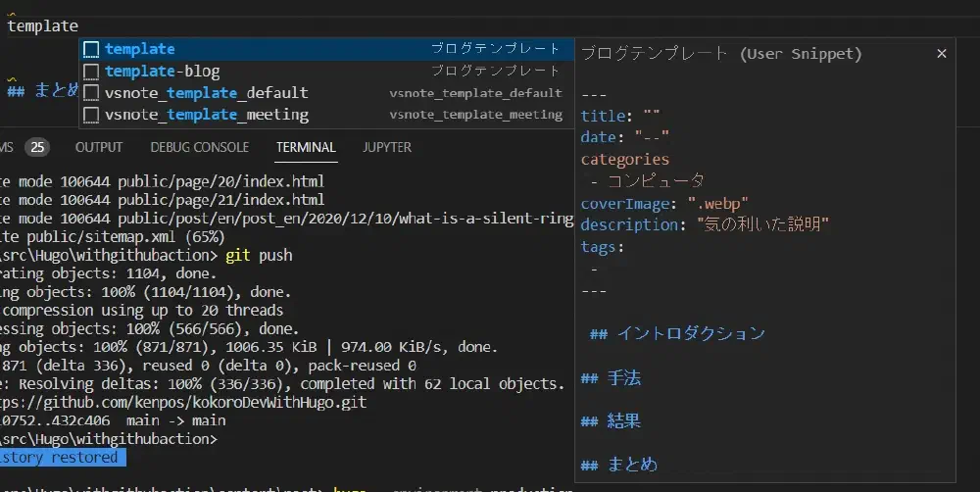Click '## 手法' heading in preview
The width and height of the screenshot is (980, 492).
point(612,377)
